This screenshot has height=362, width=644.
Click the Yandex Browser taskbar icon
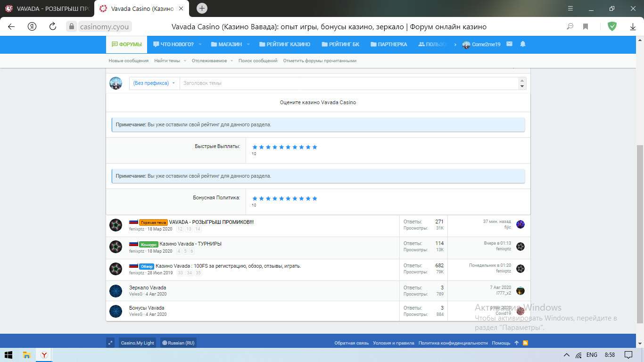tap(43, 355)
